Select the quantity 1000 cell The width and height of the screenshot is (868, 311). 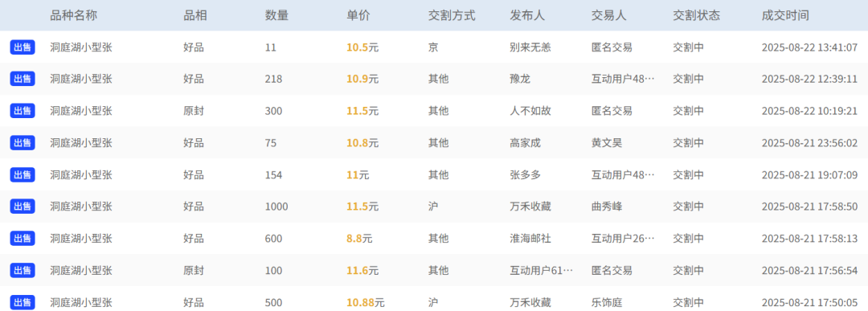tap(276, 207)
